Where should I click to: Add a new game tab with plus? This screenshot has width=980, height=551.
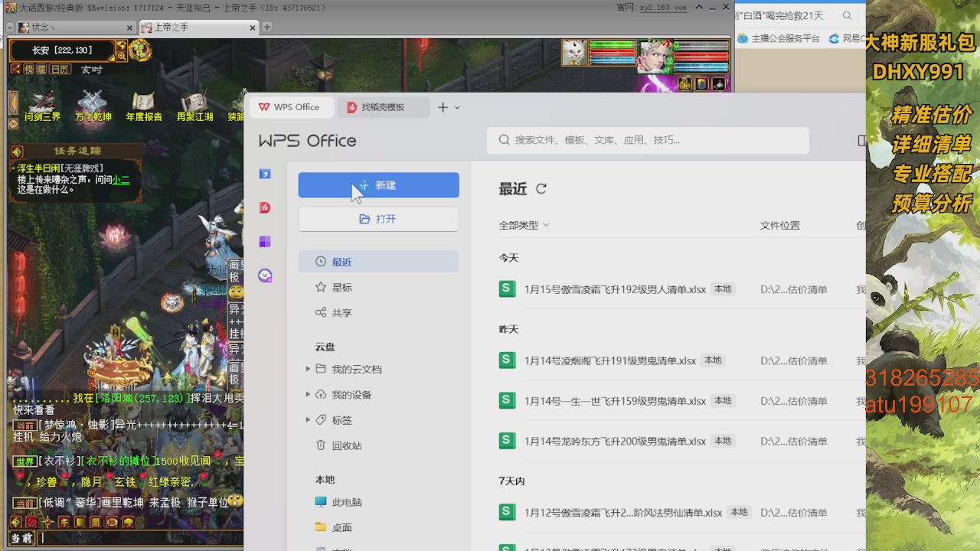click(x=267, y=27)
